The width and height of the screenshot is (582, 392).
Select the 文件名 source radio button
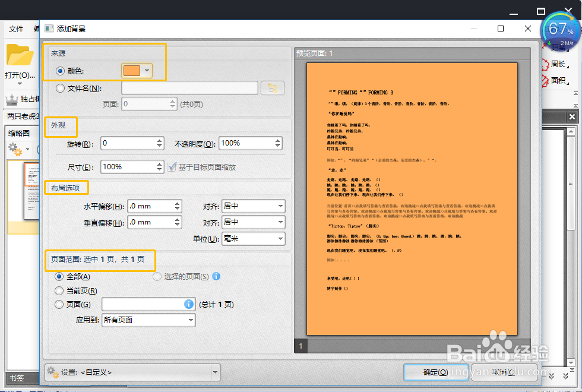[x=60, y=88]
